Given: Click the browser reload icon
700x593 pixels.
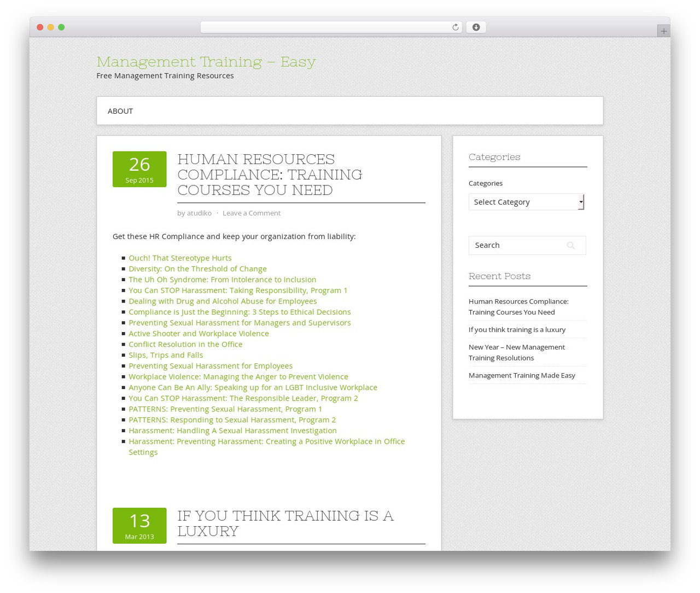Looking at the screenshot, I should 455,27.
